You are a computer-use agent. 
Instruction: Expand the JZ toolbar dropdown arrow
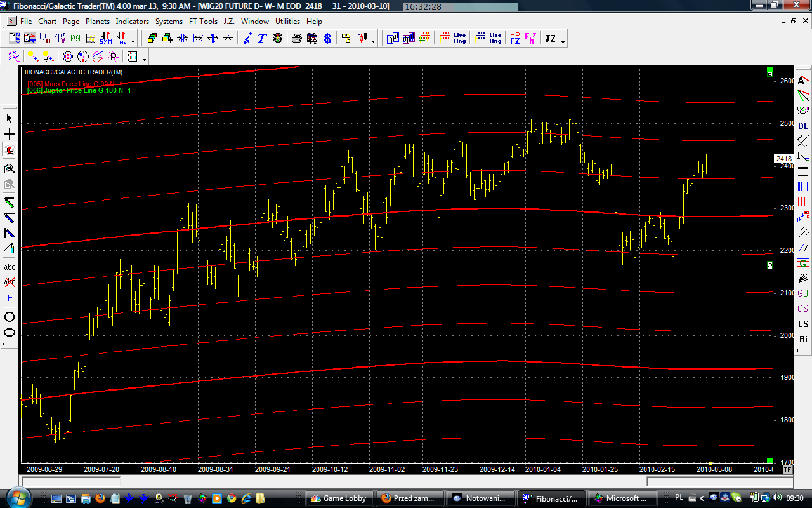[563, 41]
